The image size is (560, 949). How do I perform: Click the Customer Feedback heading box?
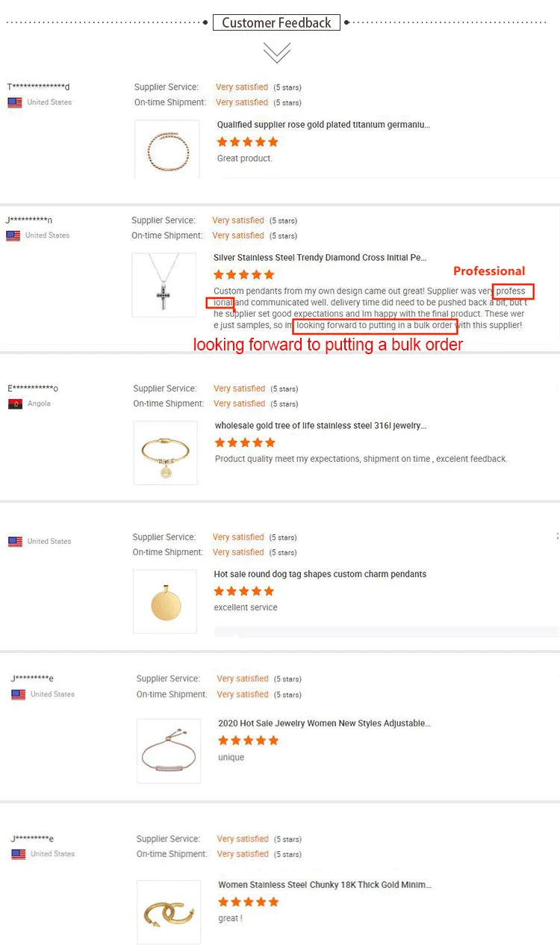point(276,22)
